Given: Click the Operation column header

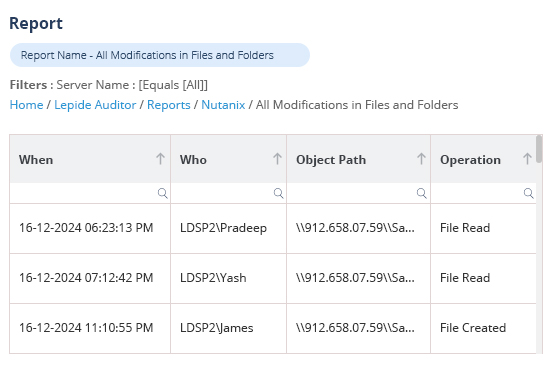Looking at the screenshot, I should [x=483, y=159].
